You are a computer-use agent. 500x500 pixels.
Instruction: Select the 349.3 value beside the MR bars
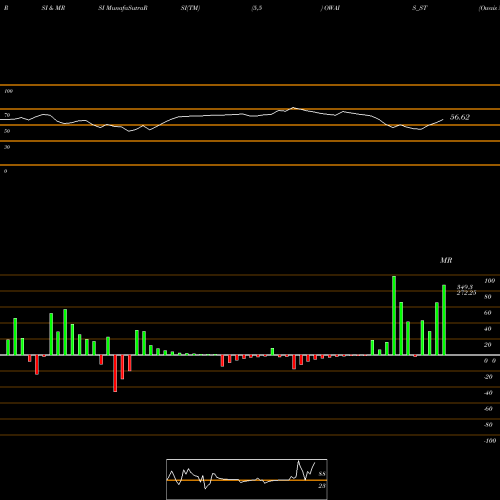point(465,287)
